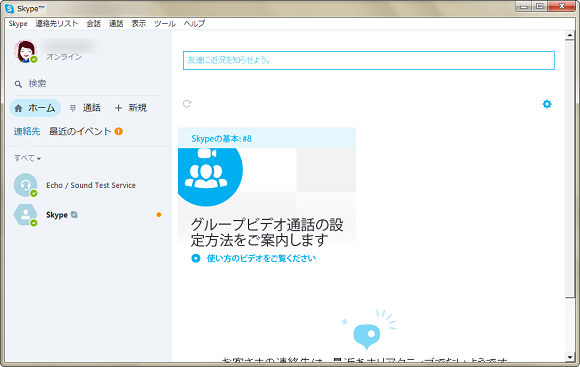Click the online status badge on profile
The image size is (580, 367).
34,59
